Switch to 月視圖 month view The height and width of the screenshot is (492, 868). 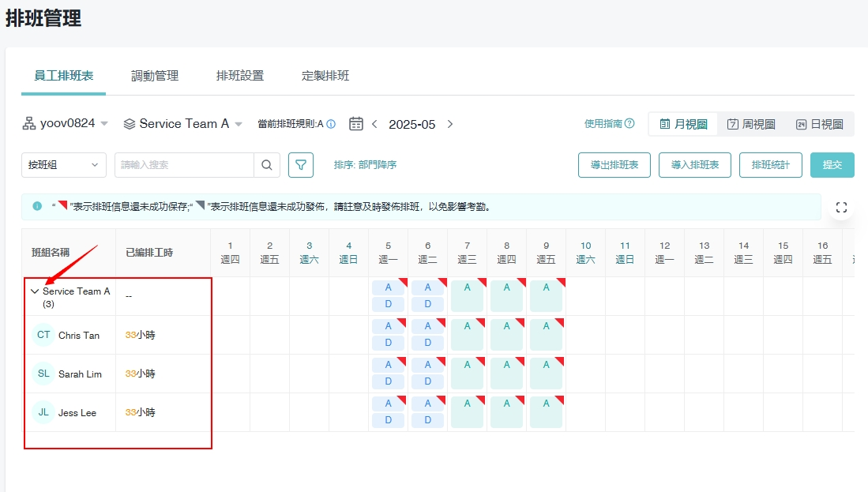(683, 124)
